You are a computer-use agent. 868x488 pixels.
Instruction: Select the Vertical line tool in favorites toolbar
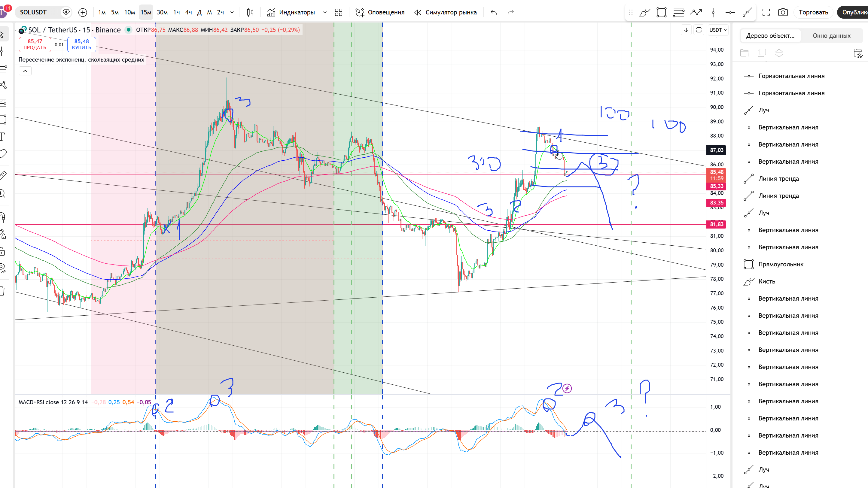(713, 12)
